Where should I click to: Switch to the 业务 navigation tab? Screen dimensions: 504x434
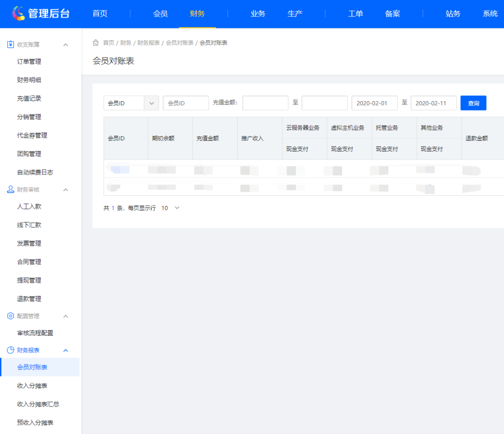258,14
